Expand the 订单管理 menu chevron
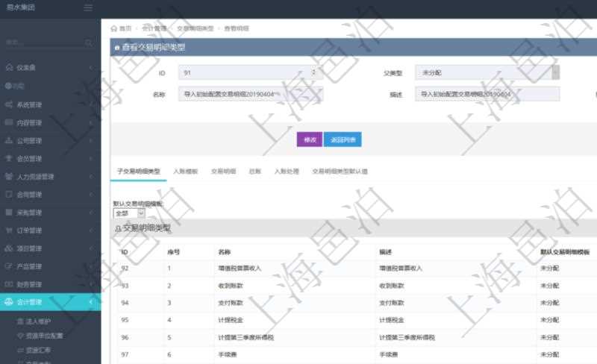This screenshot has height=364, width=597. coord(91,230)
